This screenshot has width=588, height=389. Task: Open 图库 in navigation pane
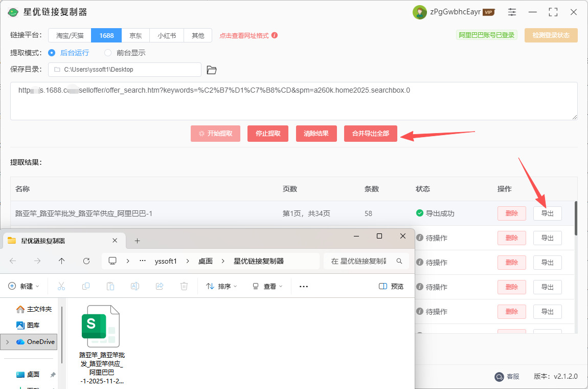point(28,325)
